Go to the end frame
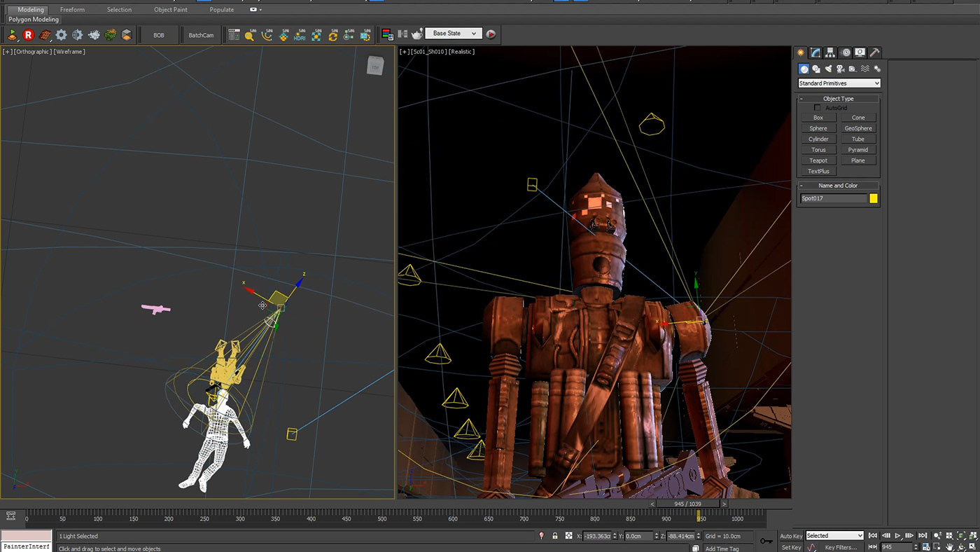 coord(923,536)
